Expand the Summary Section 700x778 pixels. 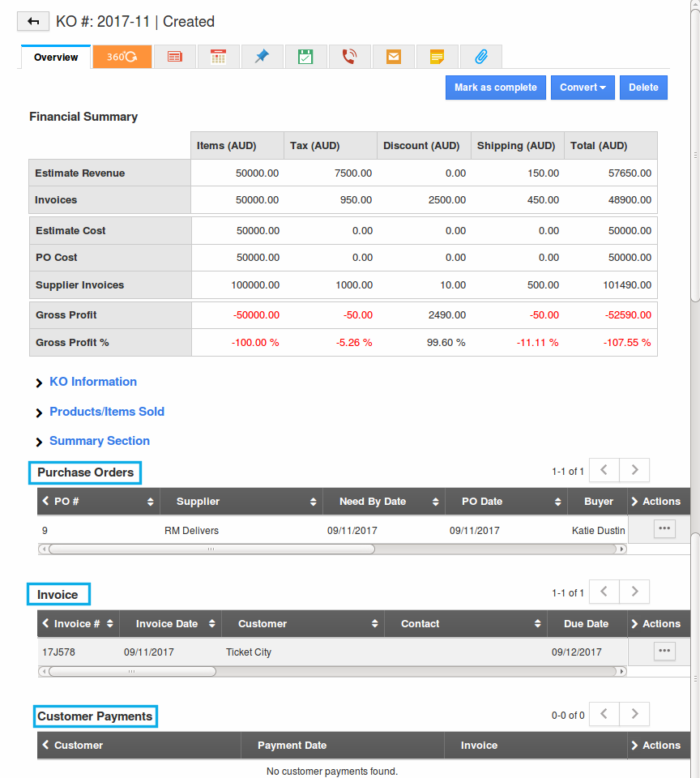[x=99, y=441]
